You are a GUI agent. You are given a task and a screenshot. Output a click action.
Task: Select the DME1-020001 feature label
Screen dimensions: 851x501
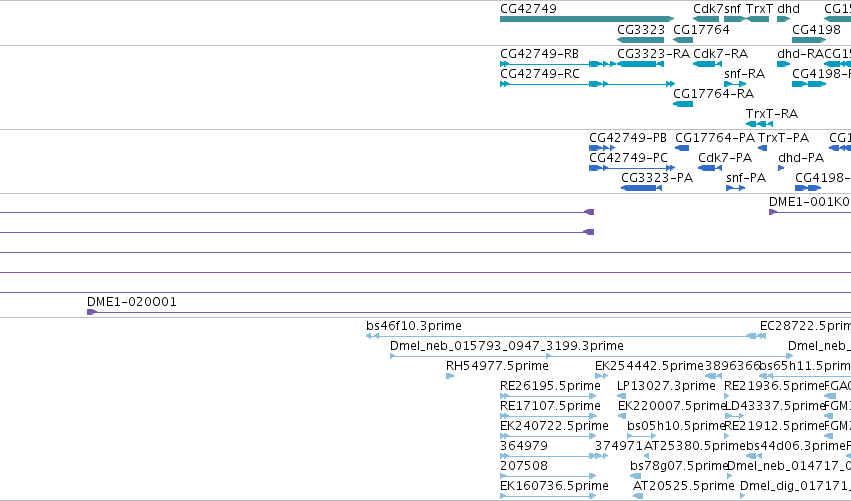(x=132, y=302)
